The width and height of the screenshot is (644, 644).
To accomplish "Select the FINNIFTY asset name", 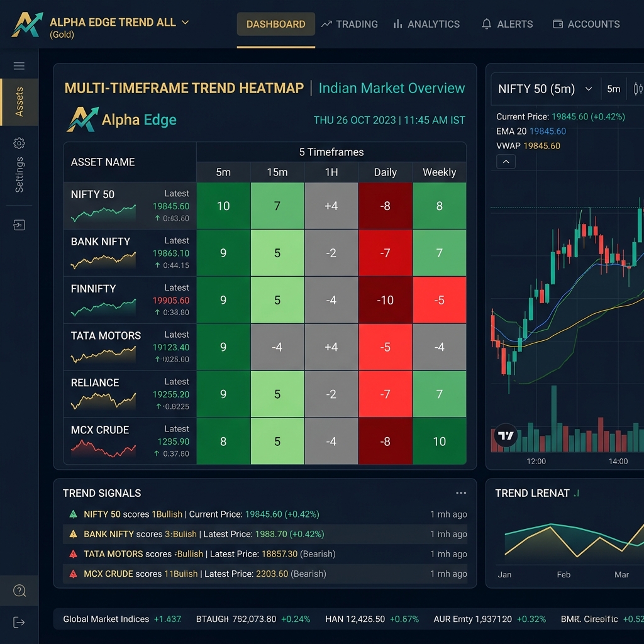I will coord(93,289).
